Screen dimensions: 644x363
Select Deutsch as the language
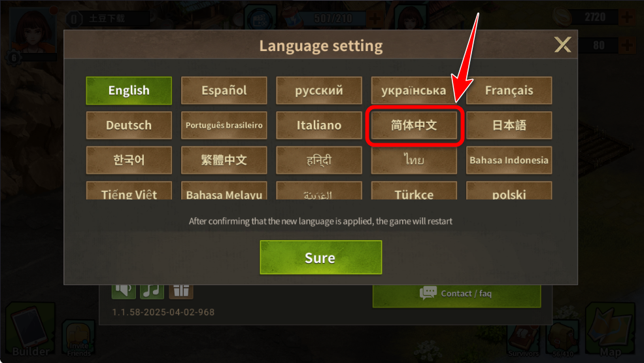coord(129,126)
